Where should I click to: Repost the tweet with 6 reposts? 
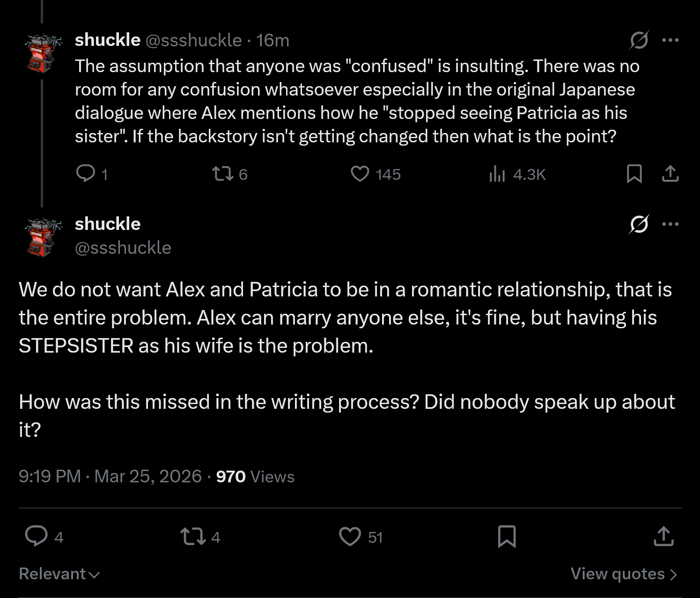tap(222, 174)
